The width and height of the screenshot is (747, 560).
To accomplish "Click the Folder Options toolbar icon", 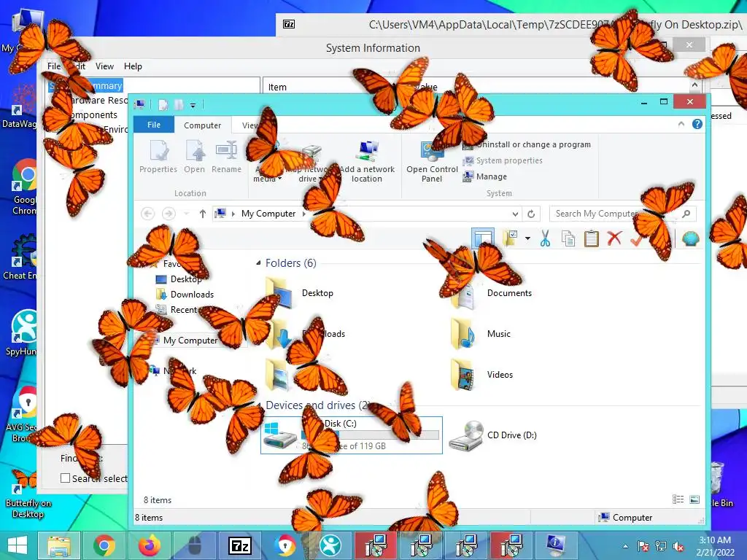I will point(510,238).
